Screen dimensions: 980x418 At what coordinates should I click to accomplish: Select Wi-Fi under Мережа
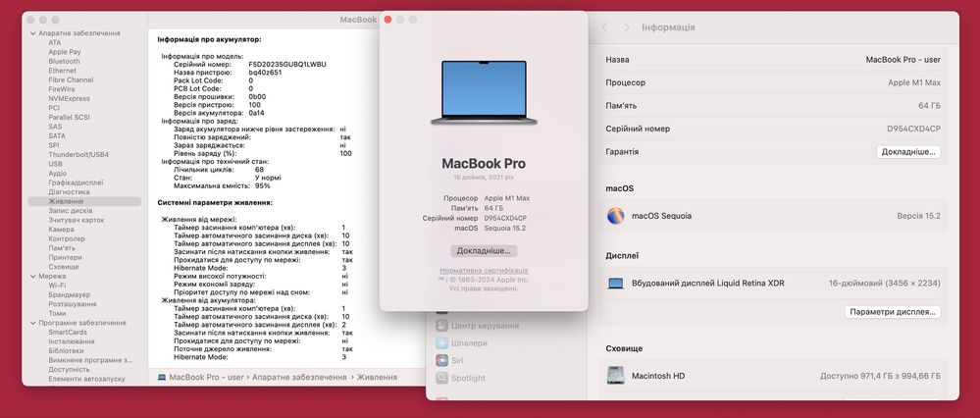click(x=57, y=285)
